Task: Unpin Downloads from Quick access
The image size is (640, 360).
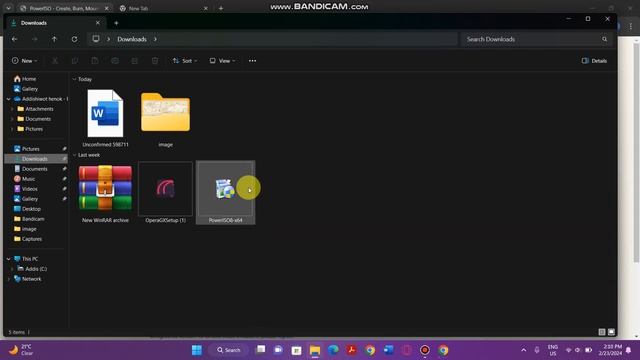Action: [x=64, y=159]
